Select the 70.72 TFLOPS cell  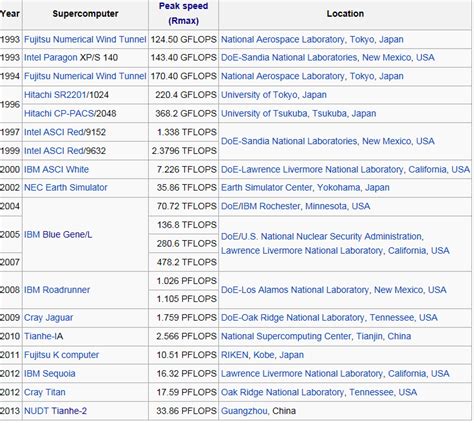pyautogui.click(x=184, y=206)
